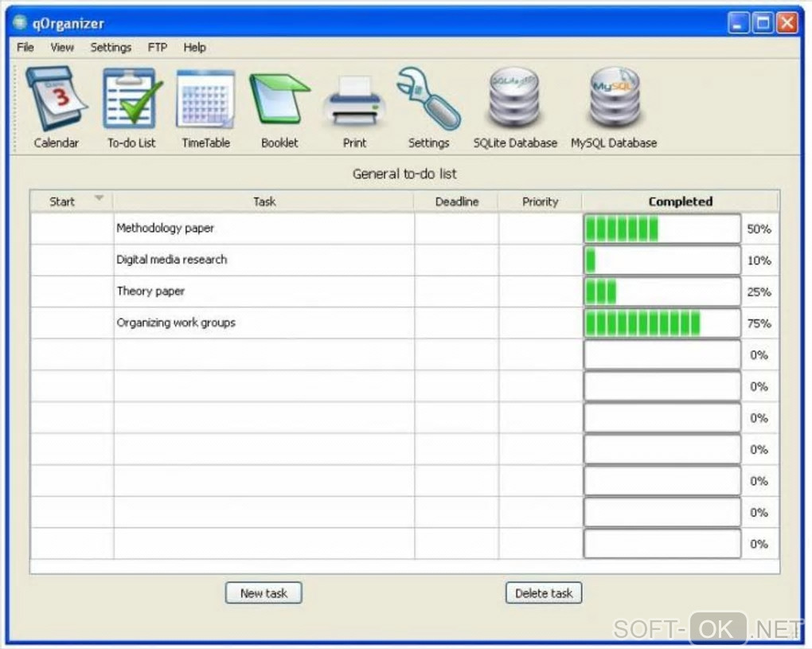Select the Methodology paper task cell

[264, 229]
